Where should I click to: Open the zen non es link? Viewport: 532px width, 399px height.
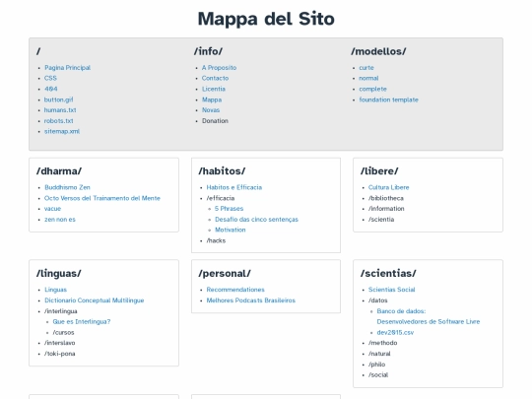tap(60, 219)
